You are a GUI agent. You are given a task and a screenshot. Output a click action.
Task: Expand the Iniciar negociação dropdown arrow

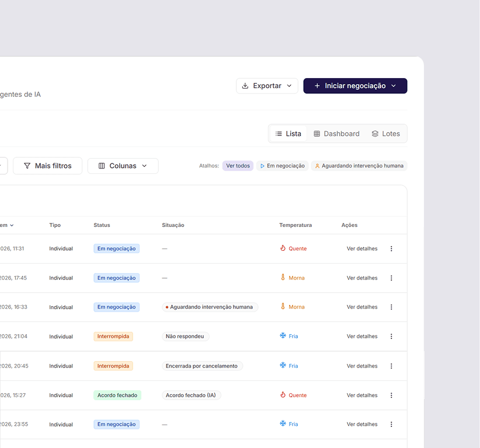394,86
